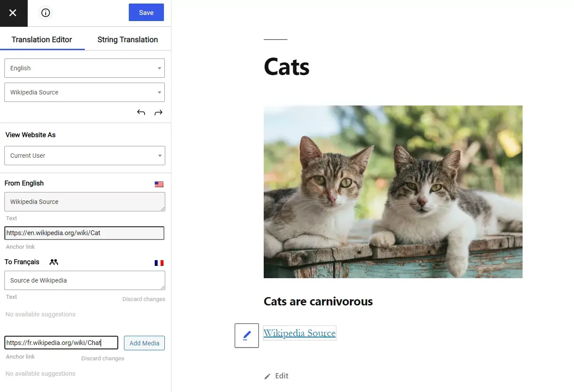Click the redo arrow icon
Viewport: 574px width, 392px height.
pyautogui.click(x=158, y=113)
